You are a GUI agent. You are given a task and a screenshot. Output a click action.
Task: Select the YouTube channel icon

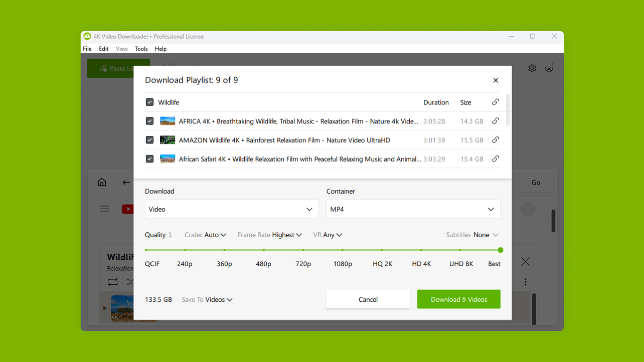pyautogui.click(x=128, y=209)
